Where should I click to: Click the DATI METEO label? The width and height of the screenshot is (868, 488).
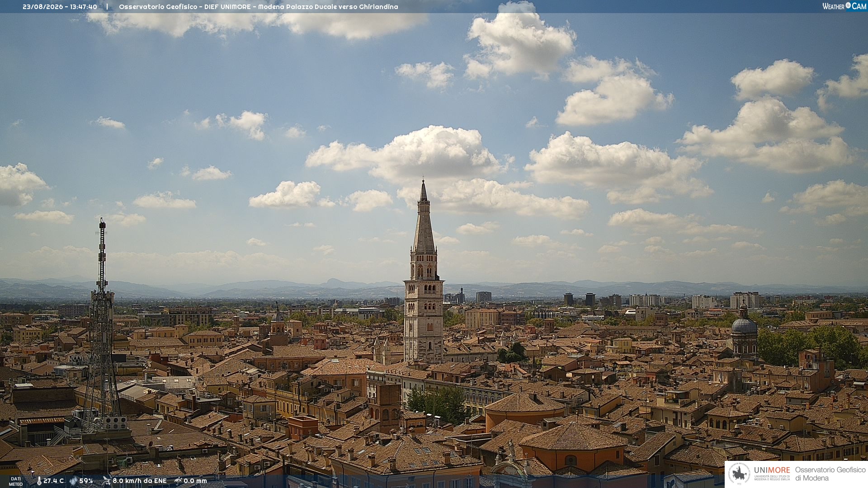point(16,482)
